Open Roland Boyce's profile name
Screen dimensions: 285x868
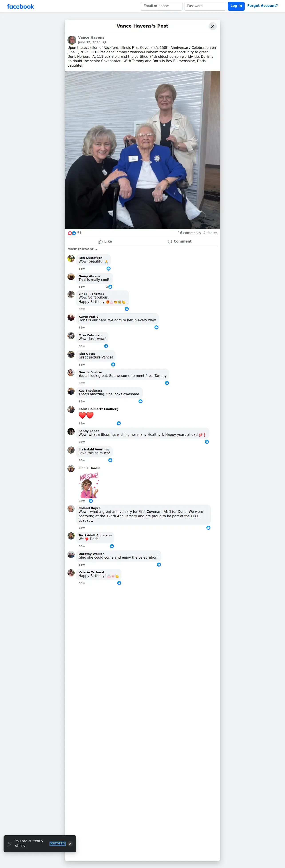coord(90,508)
